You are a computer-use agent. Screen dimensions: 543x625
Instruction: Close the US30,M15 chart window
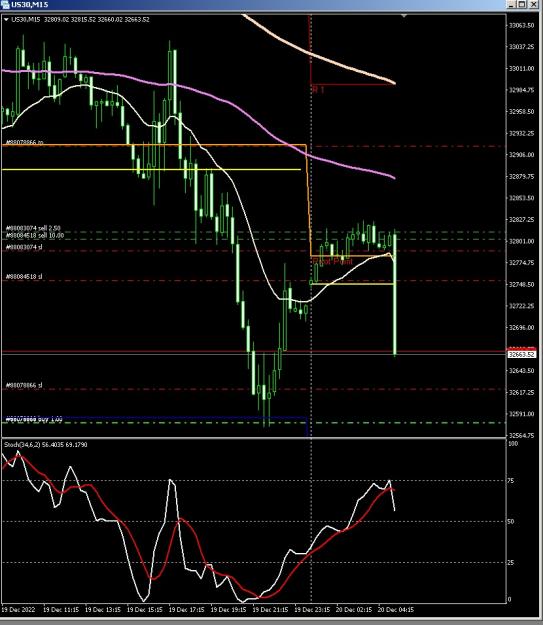[533, 4]
